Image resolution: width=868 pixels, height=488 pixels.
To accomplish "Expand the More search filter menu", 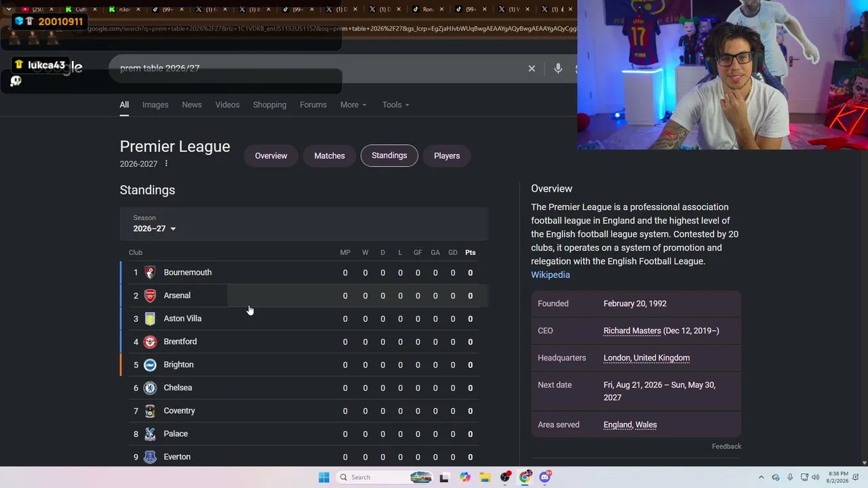I will (x=353, y=105).
